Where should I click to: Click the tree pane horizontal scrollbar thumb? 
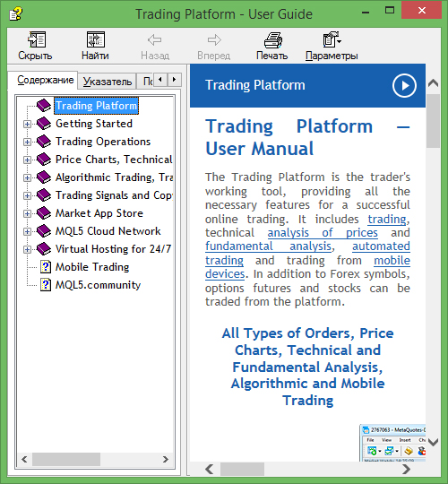coord(66,459)
